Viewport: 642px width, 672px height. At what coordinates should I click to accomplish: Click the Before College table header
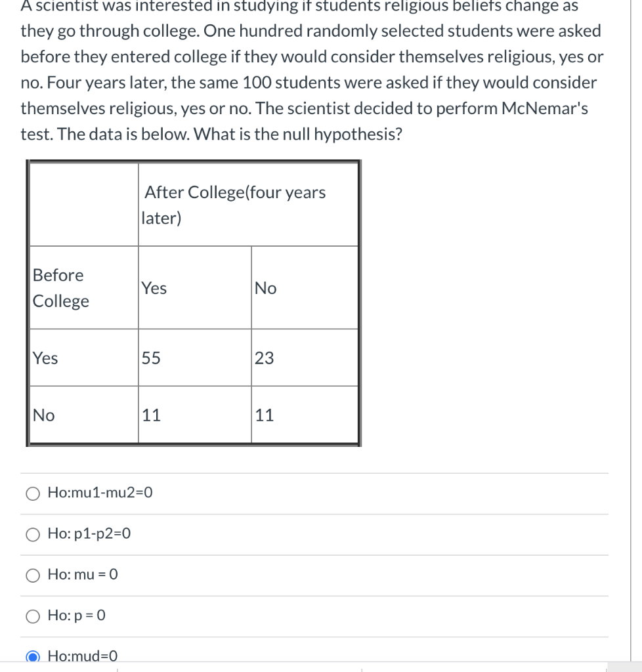(x=83, y=287)
